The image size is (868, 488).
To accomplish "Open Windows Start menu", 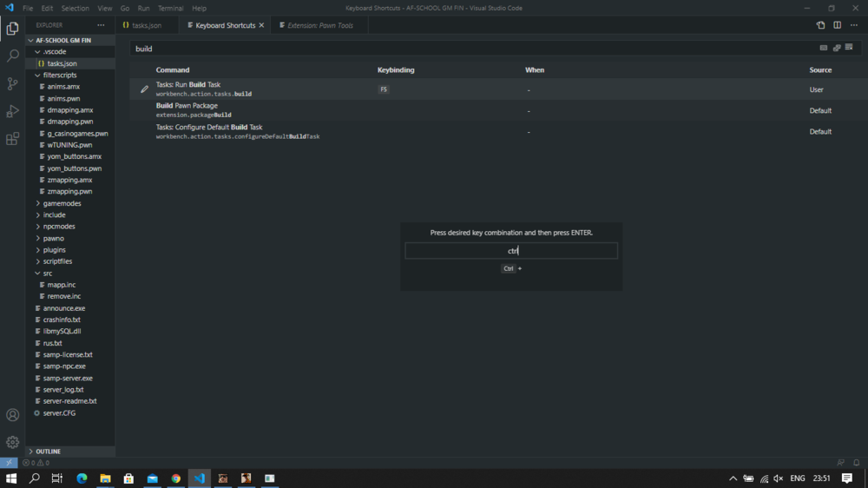I will (11, 478).
